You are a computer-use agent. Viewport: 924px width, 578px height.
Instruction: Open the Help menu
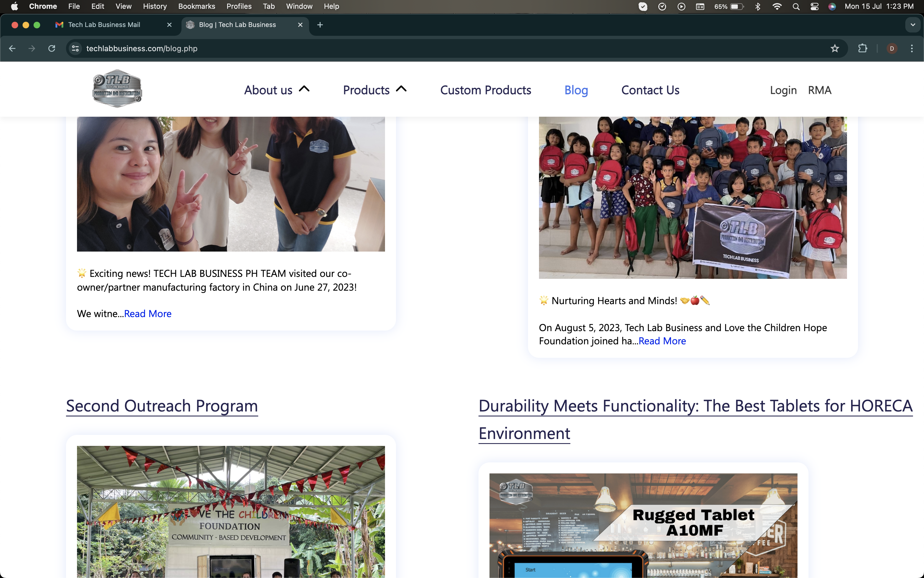(331, 7)
